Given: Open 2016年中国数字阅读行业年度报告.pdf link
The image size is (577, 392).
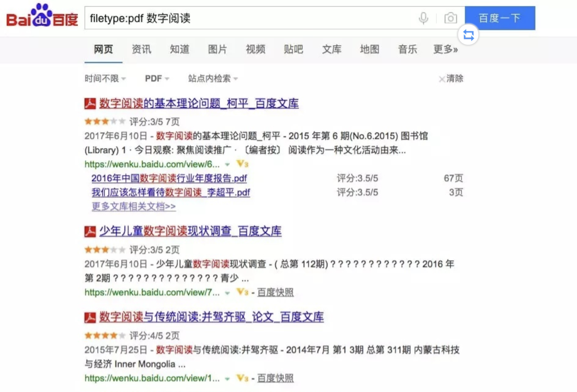Looking at the screenshot, I should (169, 178).
